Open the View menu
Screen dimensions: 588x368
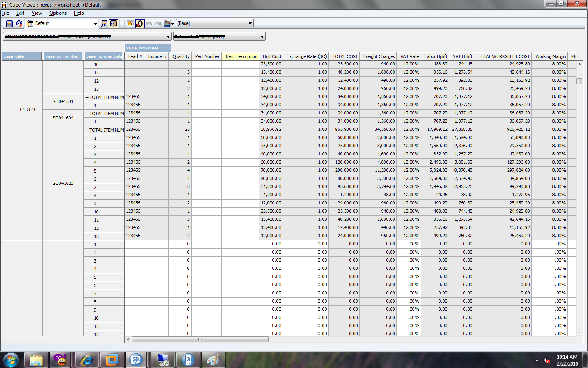[37, 13]
